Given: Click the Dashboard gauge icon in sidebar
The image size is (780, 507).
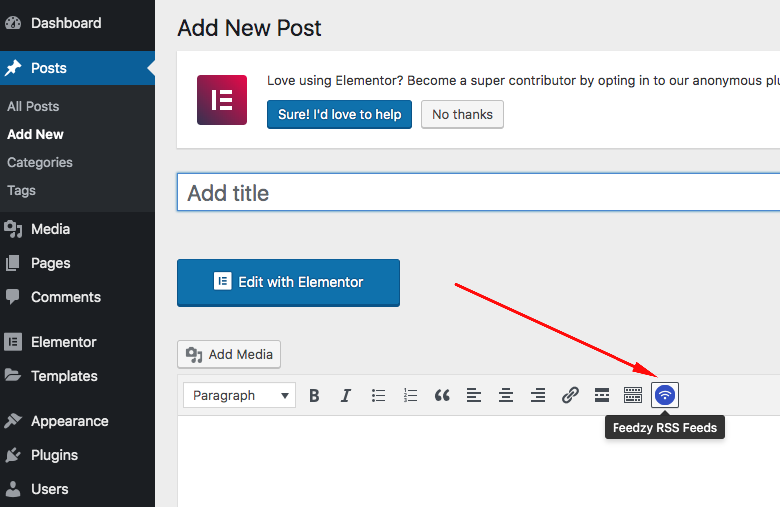Looking at the screenshot, I should 13,23.
